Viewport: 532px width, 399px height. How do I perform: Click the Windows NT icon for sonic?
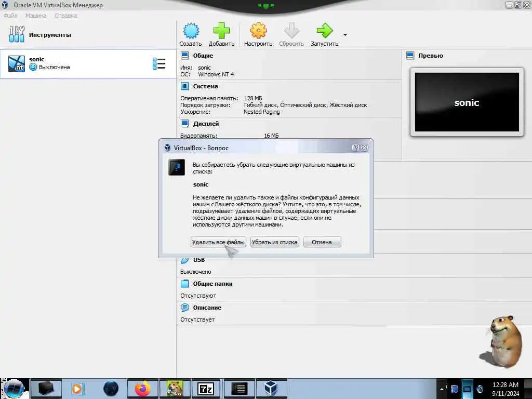click(16, 64)
